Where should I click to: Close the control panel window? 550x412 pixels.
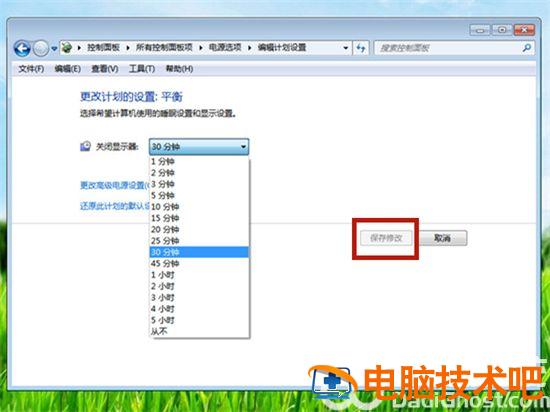click(524, 30)
